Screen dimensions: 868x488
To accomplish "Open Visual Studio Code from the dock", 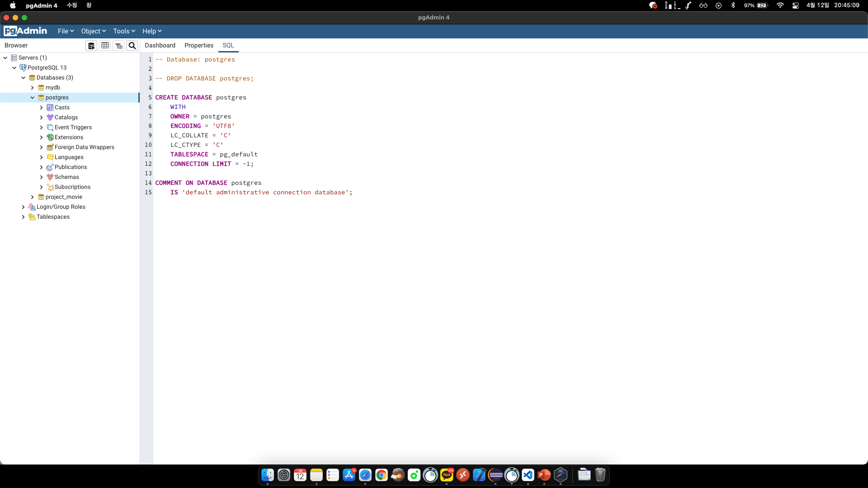I will [528, 475].
